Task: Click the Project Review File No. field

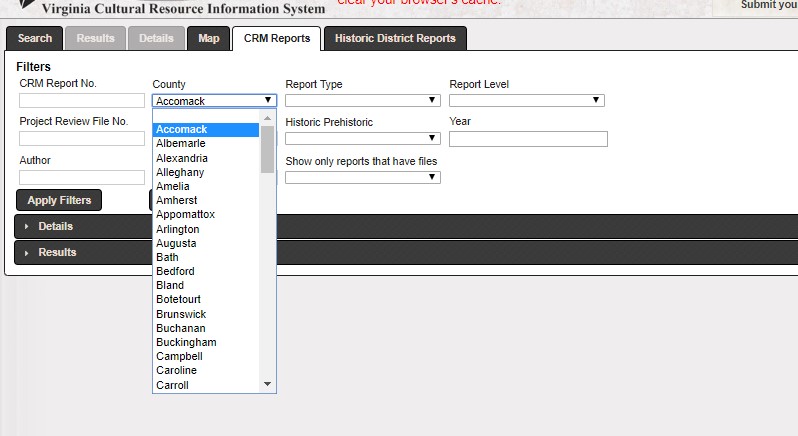Action: pos(82,138)
